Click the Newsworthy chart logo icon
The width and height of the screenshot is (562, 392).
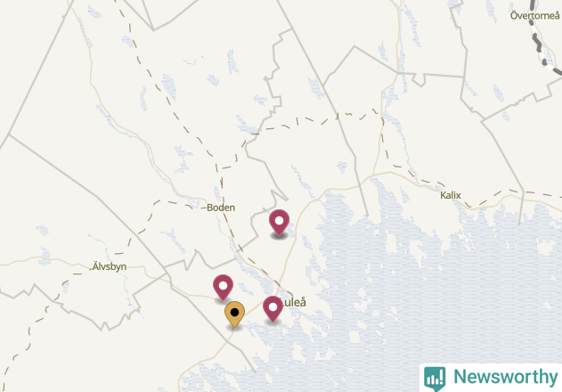[435, 378]
